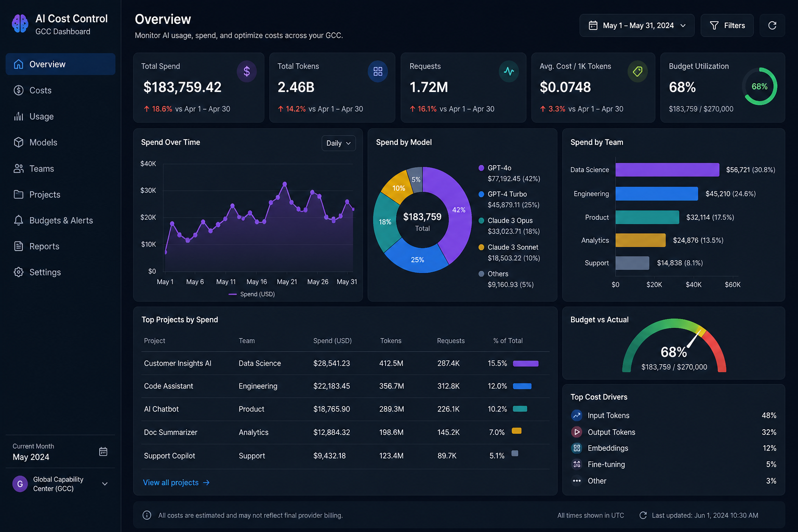The width and height of the screenshot is (798, 532).
Task: Follow the View all projects link
Action: [x=177, y=483]
